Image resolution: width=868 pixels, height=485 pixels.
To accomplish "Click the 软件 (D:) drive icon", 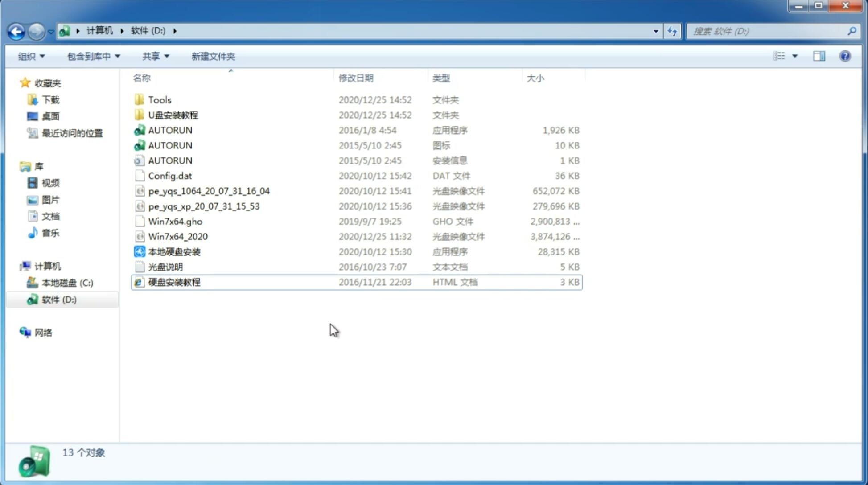I will click(32, 299).
